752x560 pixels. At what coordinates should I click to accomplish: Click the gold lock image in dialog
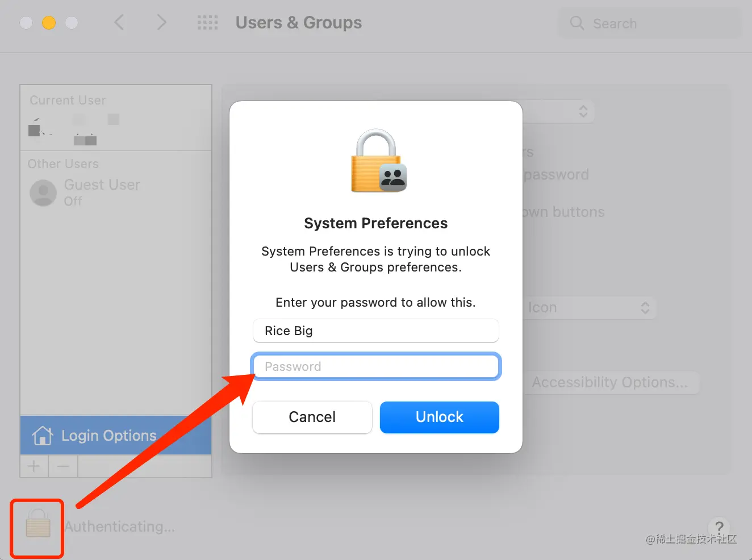click(379, 161)
